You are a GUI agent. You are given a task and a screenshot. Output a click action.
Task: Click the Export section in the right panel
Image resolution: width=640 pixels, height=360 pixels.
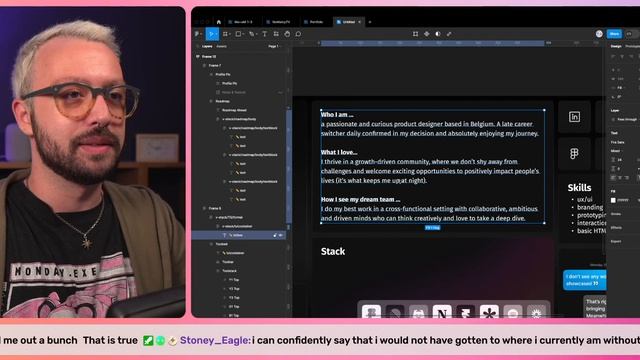616,241
